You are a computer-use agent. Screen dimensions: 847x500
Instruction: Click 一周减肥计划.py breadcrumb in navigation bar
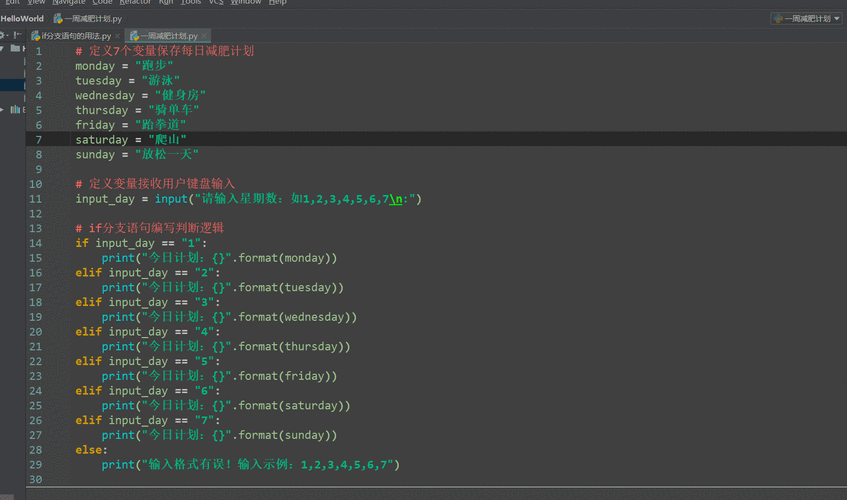pos(93,18)
